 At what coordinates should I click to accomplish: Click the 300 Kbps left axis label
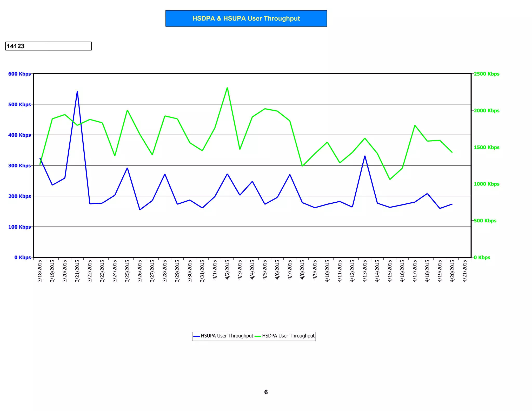(x=19, y=166)
